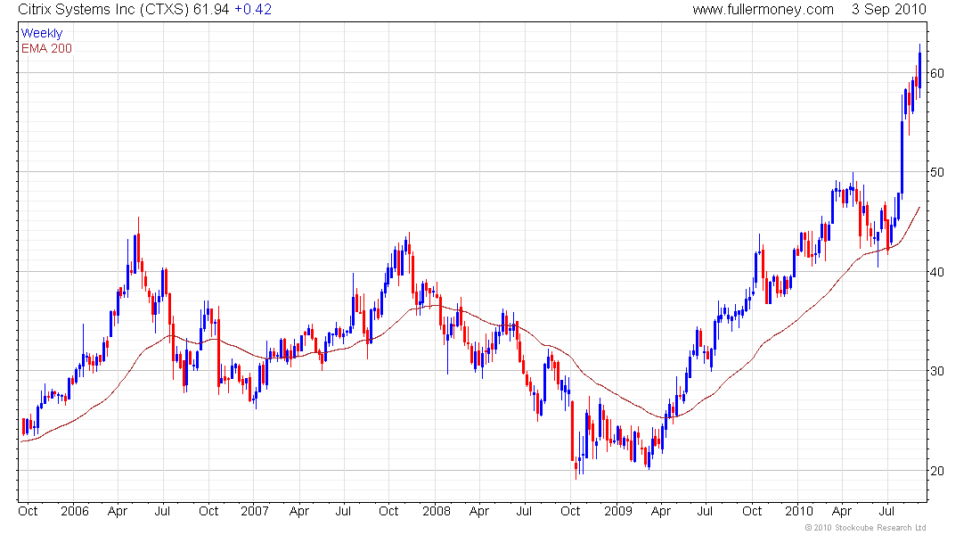Click the end of the EMA 200 line
The height and width of the screenshot is (535, 980).
point(919,207)
